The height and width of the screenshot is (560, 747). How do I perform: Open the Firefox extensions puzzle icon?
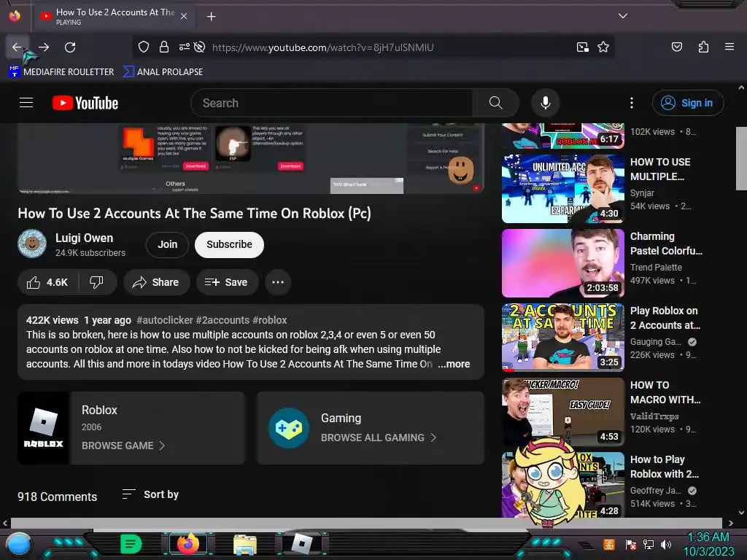coord(703,47)
